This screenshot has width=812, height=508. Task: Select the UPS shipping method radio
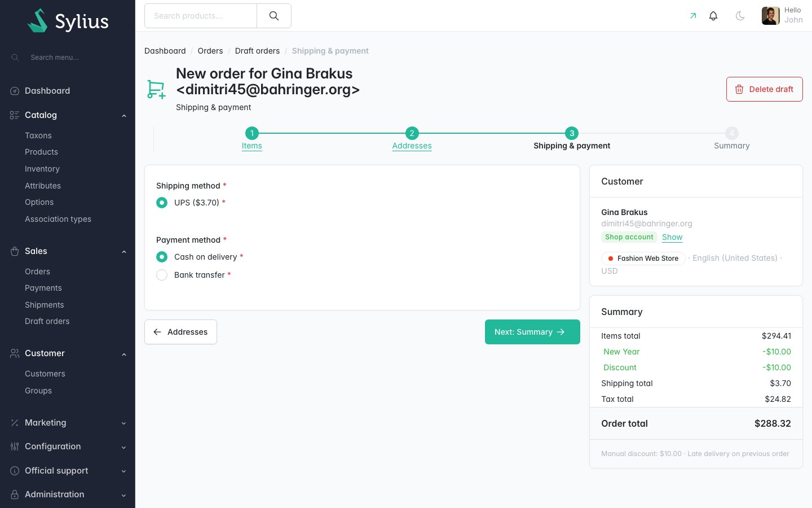[x=162, y=203]
